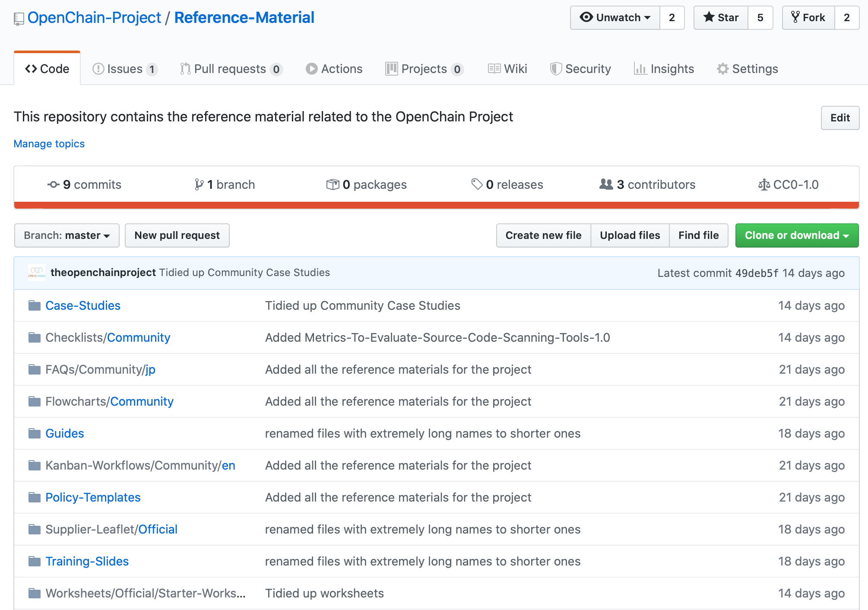The width and height of the screenshot is (868, 610).
Task: View the 3 contributors link
Action: click(x=648, y=184)
